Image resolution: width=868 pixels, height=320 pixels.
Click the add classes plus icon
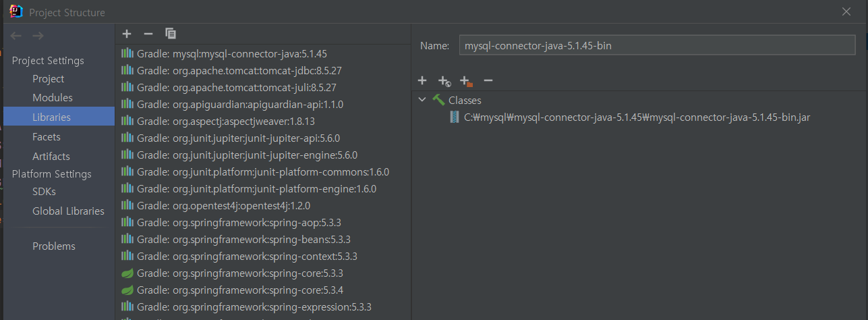pos(422,80)
